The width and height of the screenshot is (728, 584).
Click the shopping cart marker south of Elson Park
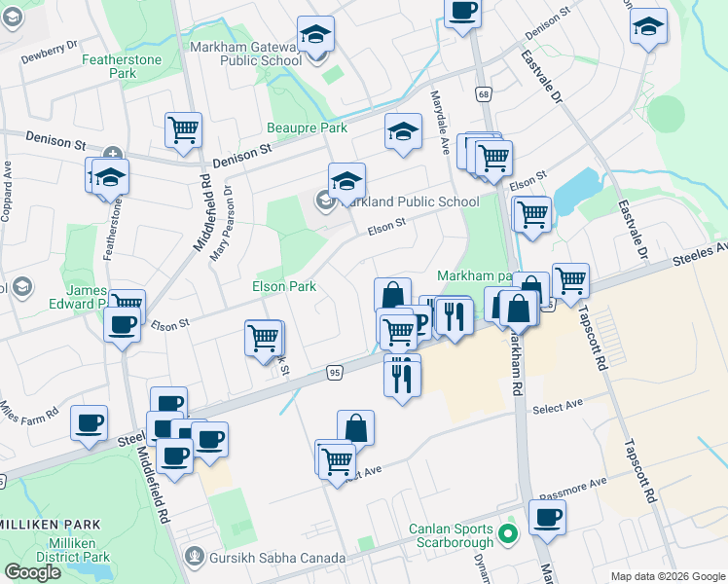point(263,339)
